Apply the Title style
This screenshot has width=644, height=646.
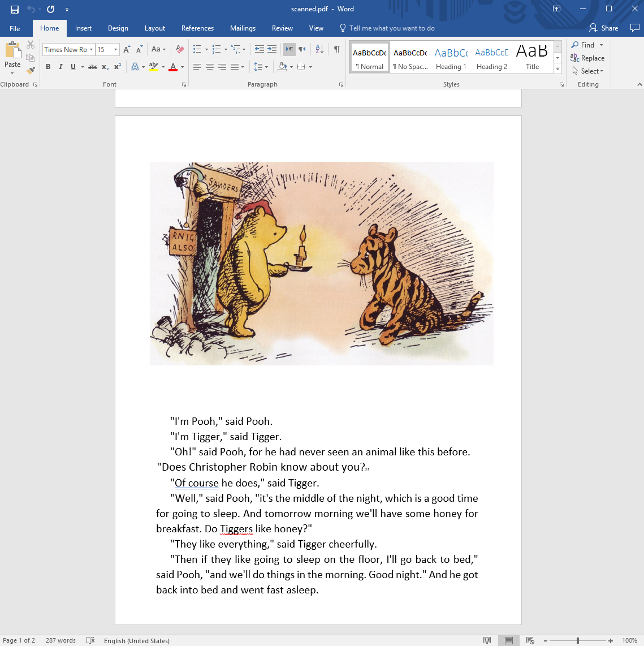point(532,58)
